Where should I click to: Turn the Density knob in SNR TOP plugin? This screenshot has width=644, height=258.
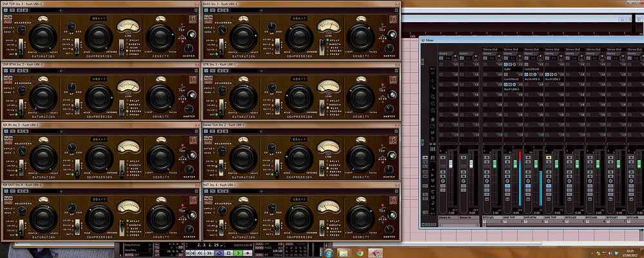pos(160,37)
